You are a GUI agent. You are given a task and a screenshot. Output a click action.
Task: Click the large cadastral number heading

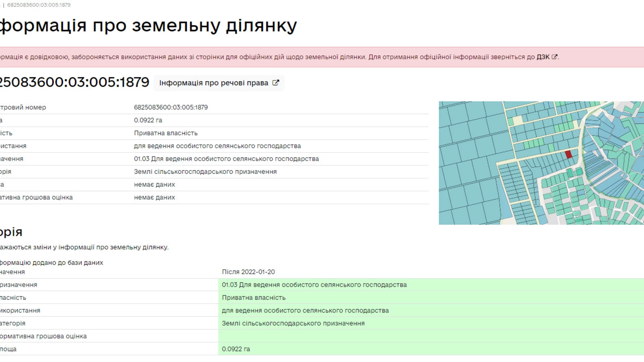74,82
